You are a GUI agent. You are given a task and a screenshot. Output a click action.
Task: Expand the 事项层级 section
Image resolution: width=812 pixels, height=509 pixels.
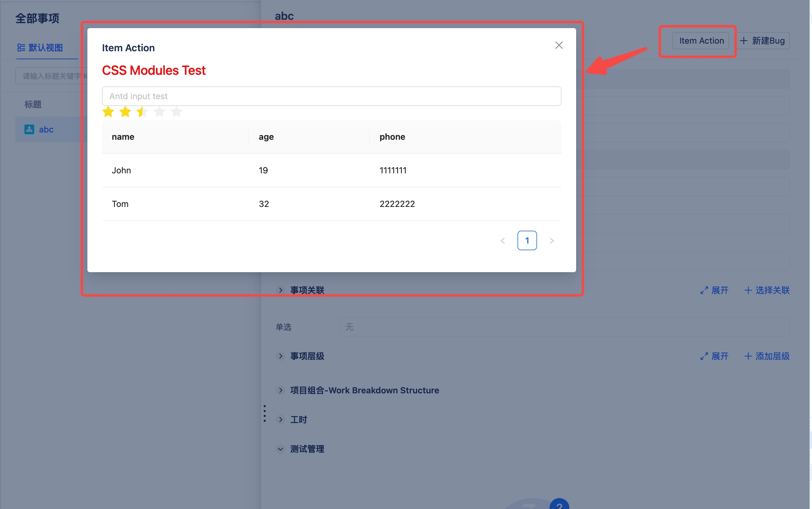coord(280,356)
